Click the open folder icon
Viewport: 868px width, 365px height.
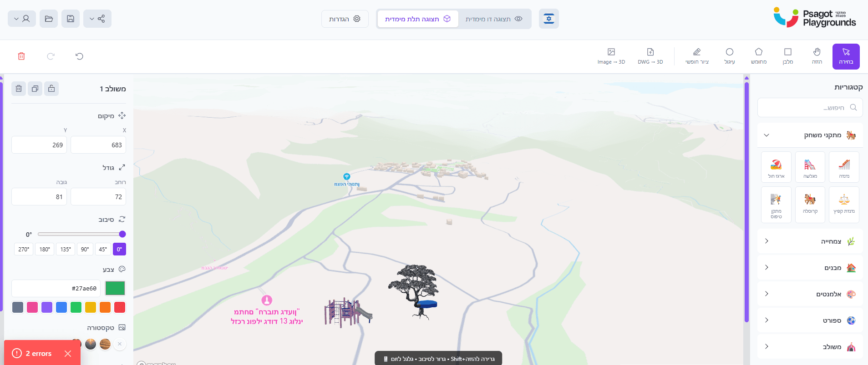[49, 19]
